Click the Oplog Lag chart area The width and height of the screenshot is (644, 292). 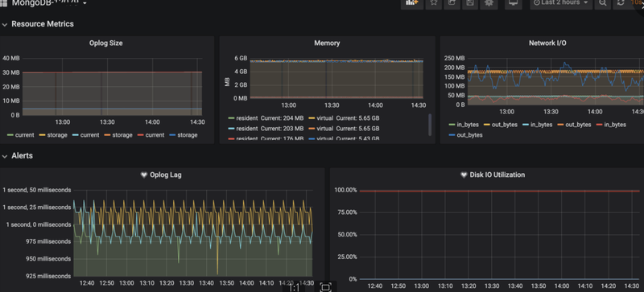click(x=193, y=232)
